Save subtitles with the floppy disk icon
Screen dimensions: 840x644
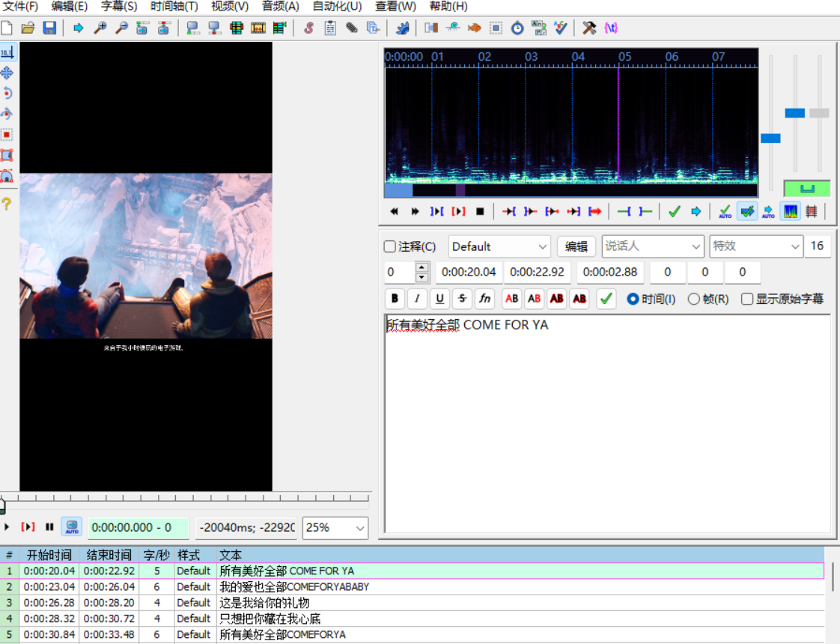point(49,28)
